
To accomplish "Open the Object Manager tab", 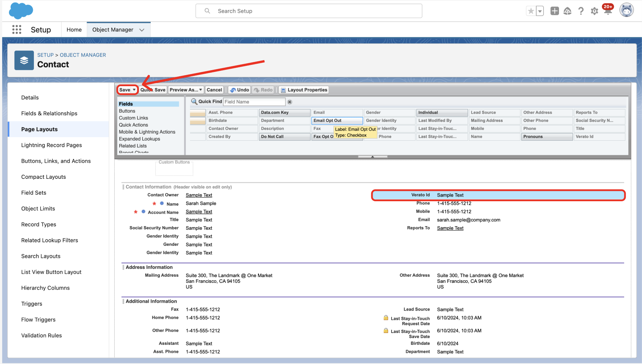I will tap(113, 30).
